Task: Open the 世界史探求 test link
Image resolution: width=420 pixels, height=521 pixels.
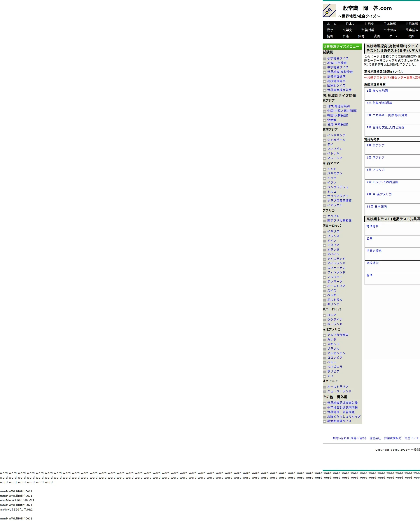Action: [374, 251]
